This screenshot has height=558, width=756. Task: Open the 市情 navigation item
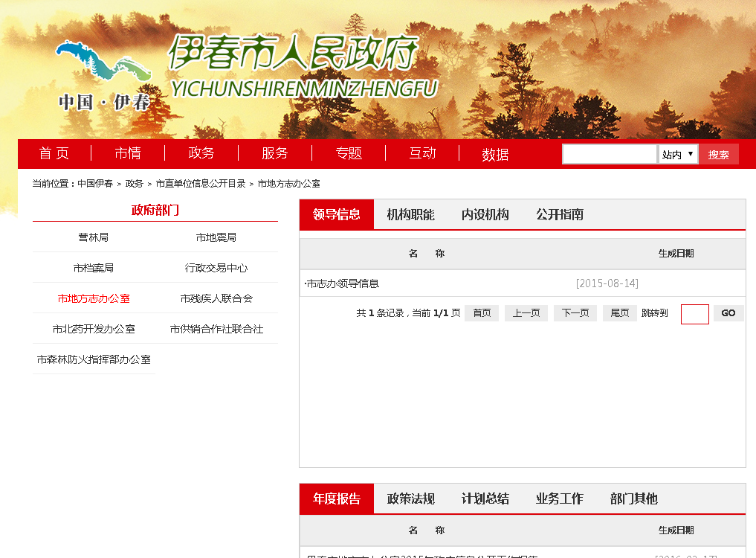[x=128, y=153]
